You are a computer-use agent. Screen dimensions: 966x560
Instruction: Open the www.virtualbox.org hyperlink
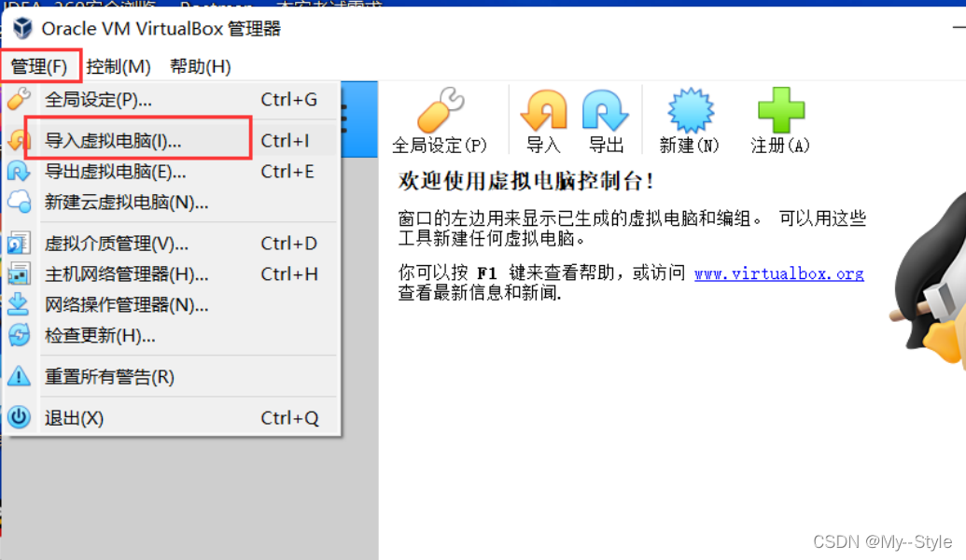778,273
